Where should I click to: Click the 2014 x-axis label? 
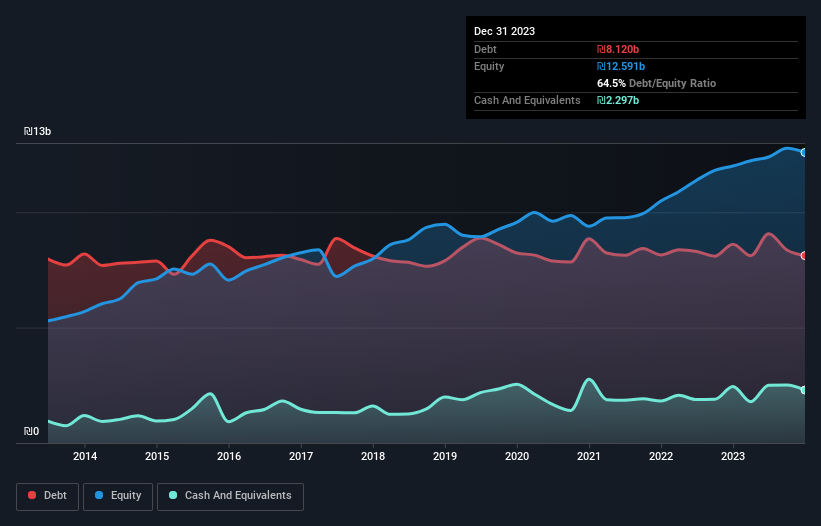85,456
